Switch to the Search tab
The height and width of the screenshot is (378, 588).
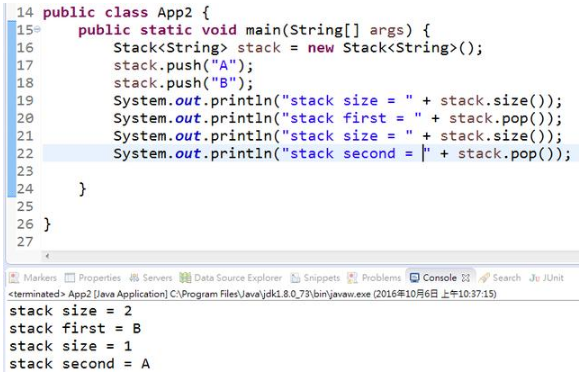pos(500,278)
